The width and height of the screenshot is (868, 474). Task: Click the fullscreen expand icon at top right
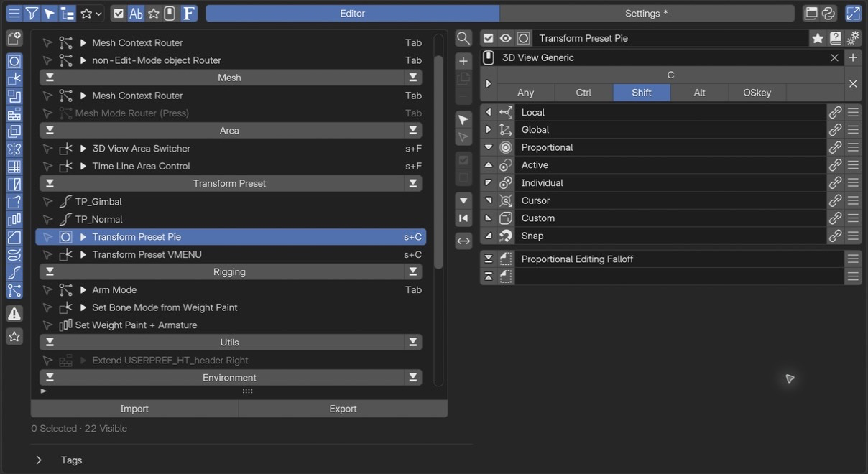coord(853,14)
